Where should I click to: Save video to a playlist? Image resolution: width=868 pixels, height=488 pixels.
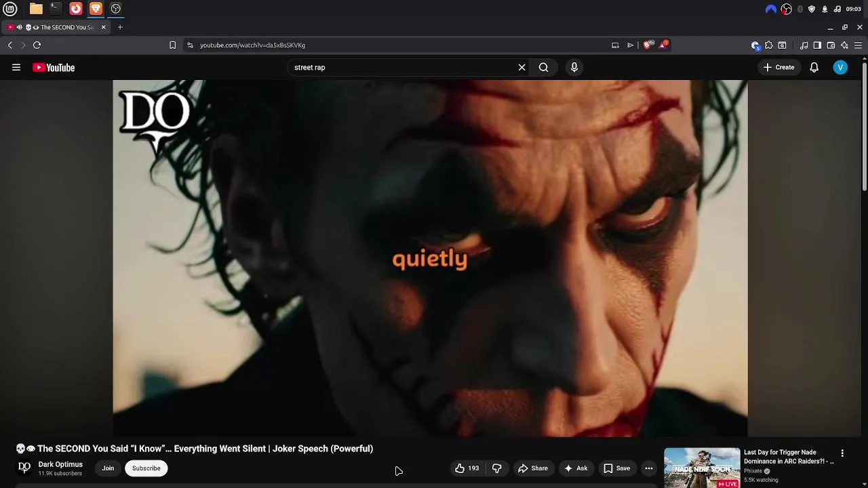[616, 468]
